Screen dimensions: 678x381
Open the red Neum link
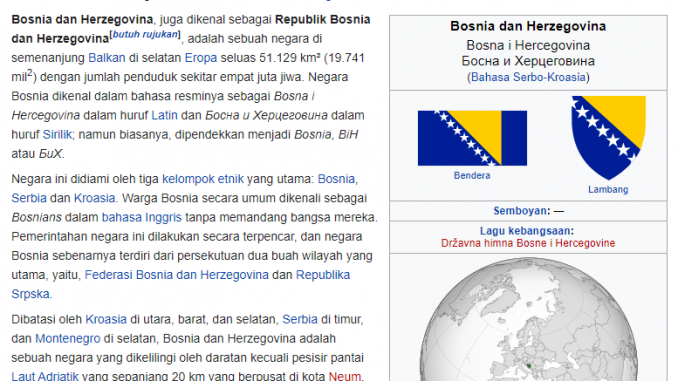pyautogui.click(x=345, y=376)
